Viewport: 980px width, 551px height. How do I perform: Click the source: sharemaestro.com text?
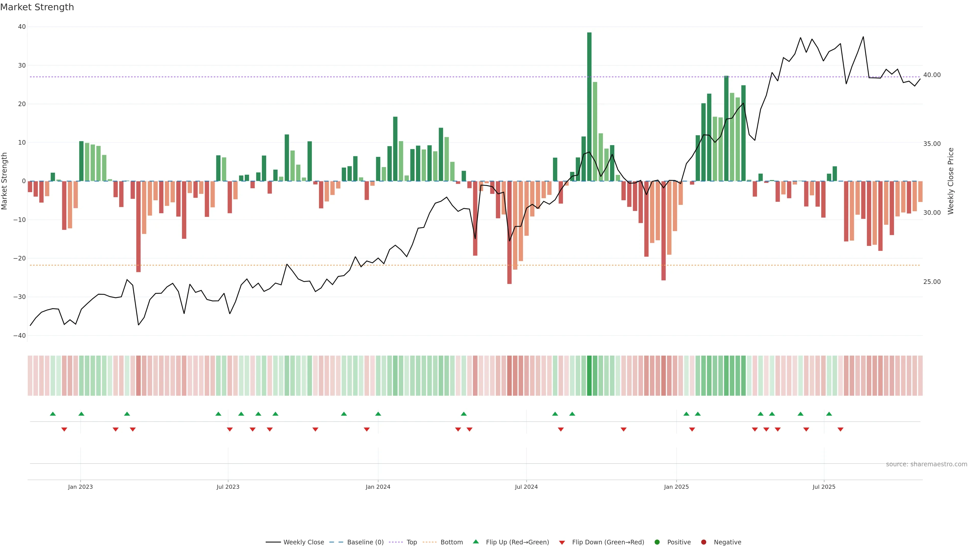coord(926,464)
